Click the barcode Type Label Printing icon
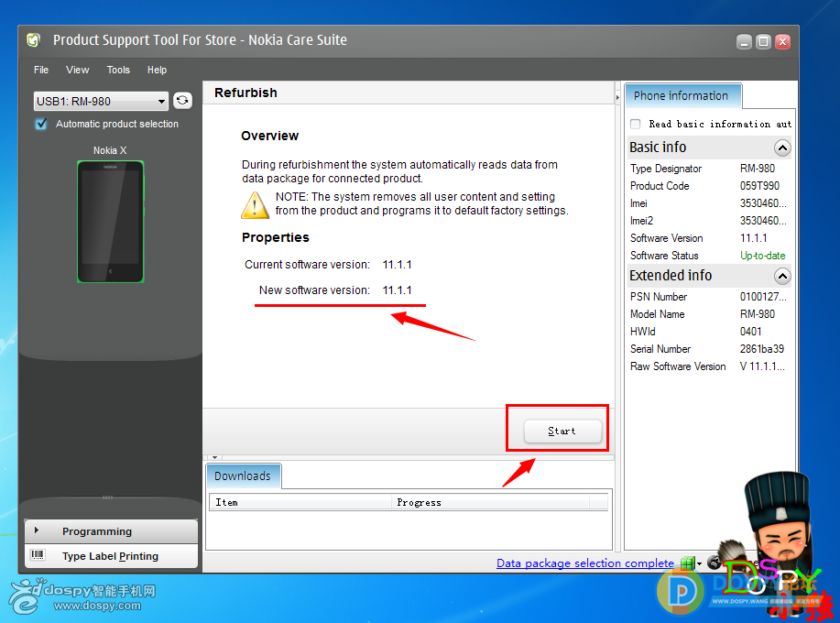 [x=38, y=555]
